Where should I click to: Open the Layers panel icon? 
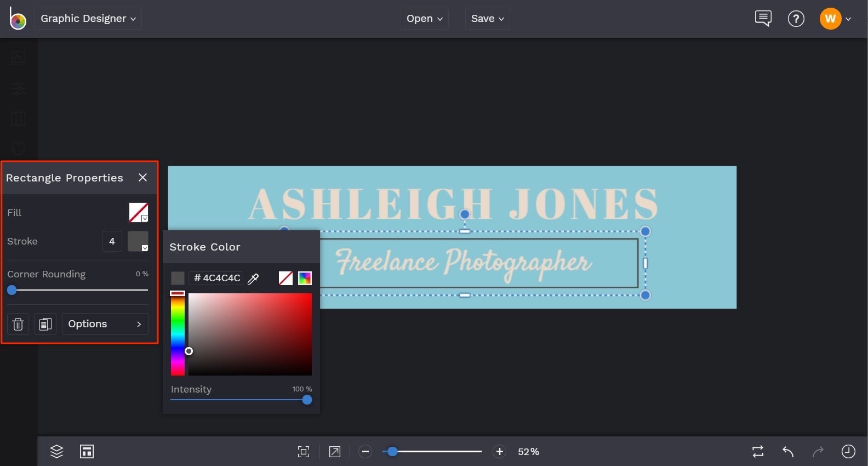(56, 451)
